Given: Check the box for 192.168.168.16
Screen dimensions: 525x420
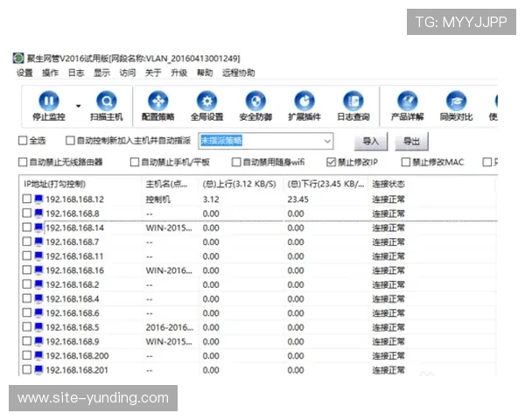Looking at the screenshot, I should 27,270.
